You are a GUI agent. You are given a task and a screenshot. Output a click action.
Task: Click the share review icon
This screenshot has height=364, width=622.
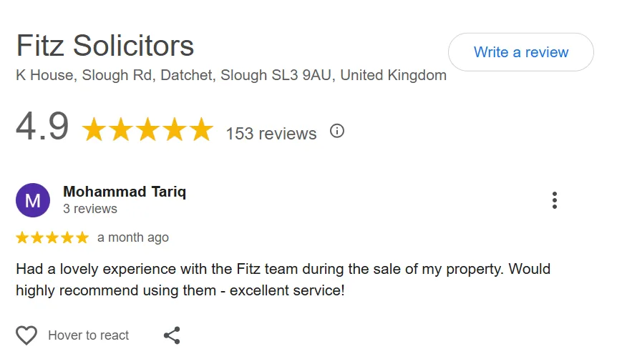pos(172,335)
